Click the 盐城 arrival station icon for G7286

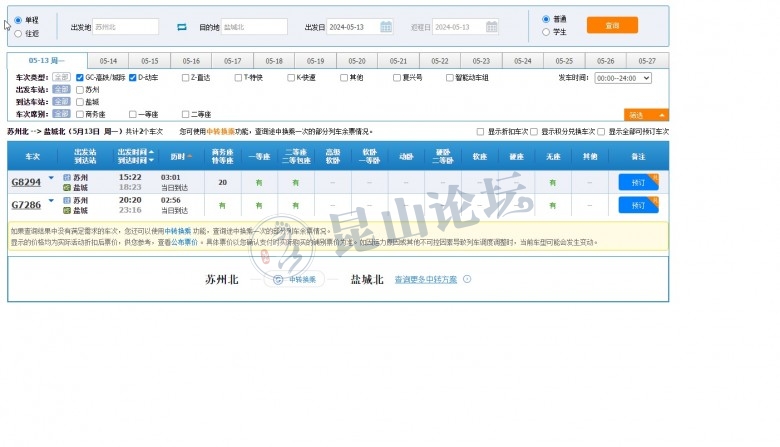pyautogui.click(x=67, y=210)
